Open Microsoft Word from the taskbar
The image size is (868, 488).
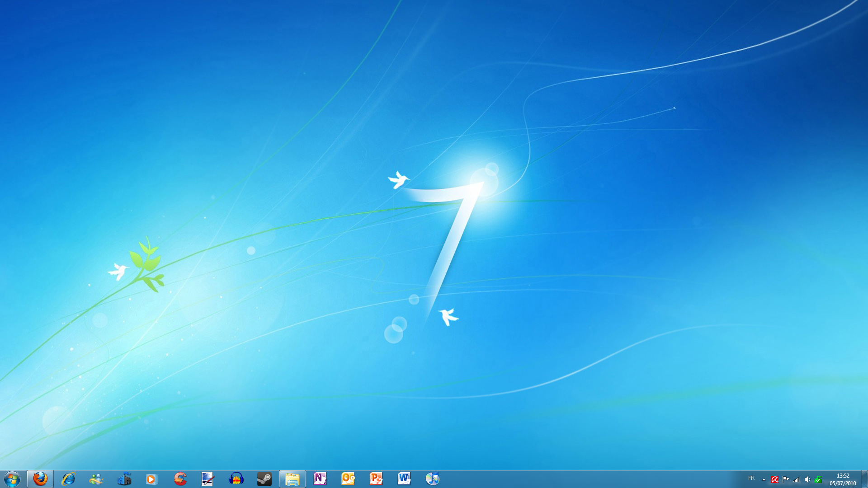[404, 479]
